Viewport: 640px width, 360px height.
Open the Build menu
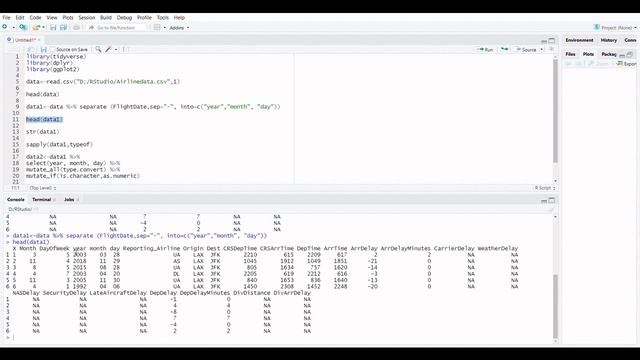pyautogui.click(x=106, y=18)
